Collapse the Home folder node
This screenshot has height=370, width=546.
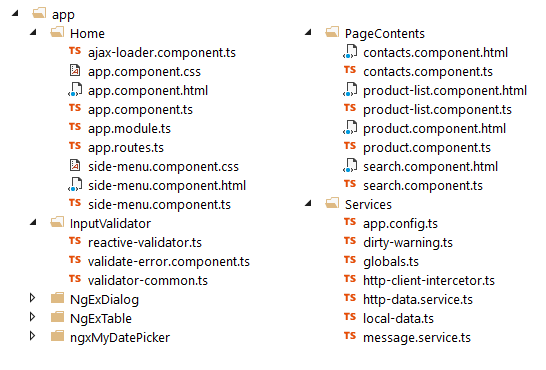[x=33, y=32]
